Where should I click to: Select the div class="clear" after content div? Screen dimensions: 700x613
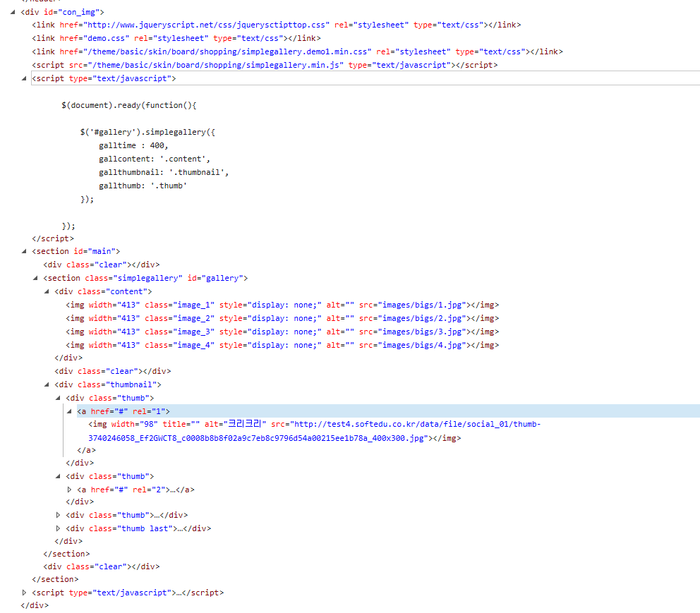(x=113, y=371)
